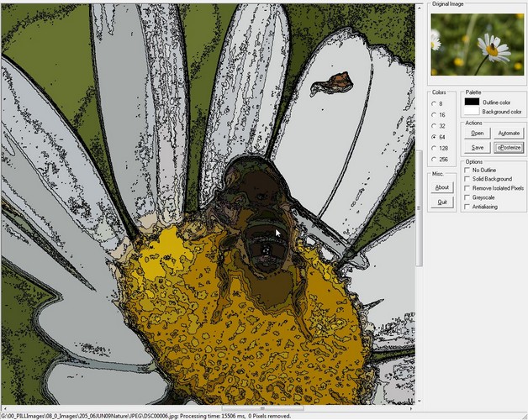This screenshot has width=528, height=420.
Task: Toggle the Solid Background option
Action: tap(467, 179)
